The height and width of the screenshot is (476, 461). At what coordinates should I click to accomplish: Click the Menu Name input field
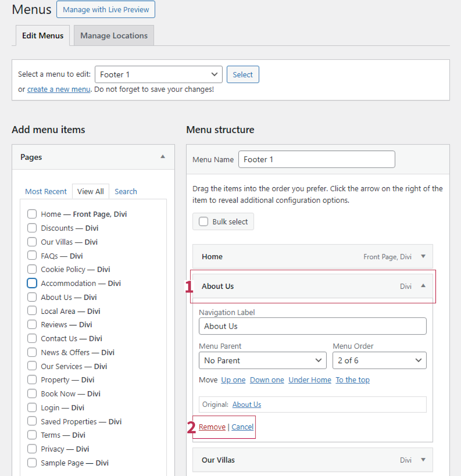316,159
